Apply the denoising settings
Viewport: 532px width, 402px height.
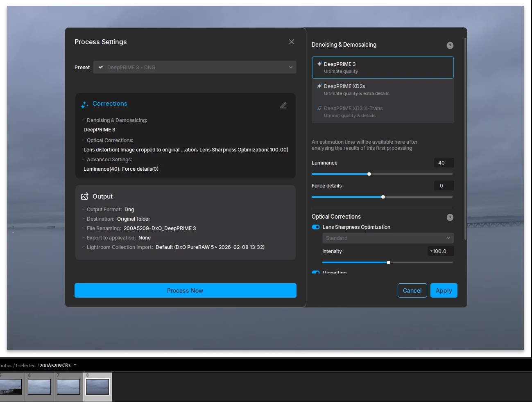444,290
